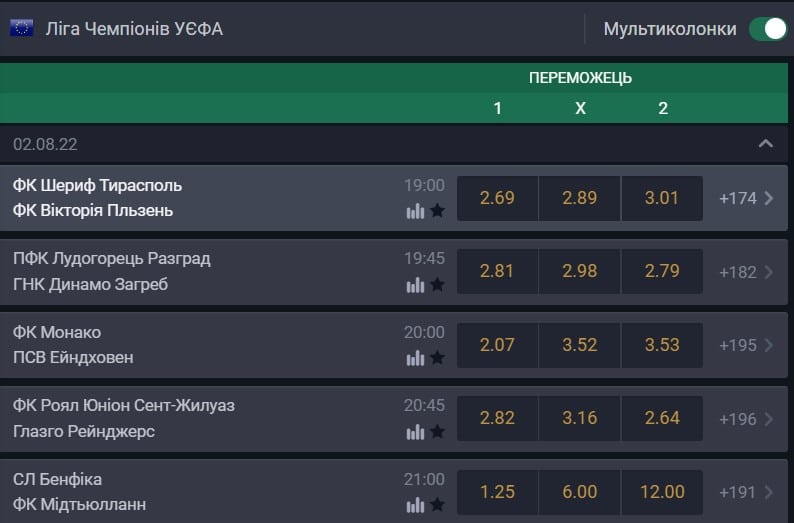Open statistics for Ludogorets Razgrad match
This screenshot has width=794, height=523.
[x=415, y=285]
